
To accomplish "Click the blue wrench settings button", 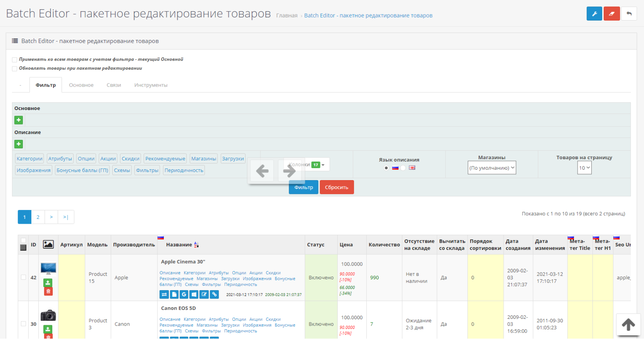I will 594,14.
